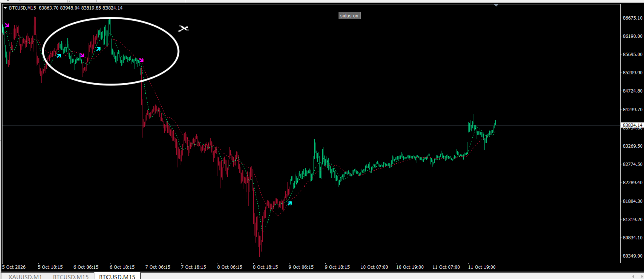The height and width of the screenshot is (279, 644).
Task: Click time axis label 5 Oct 18:15
Action: (50, 267)
